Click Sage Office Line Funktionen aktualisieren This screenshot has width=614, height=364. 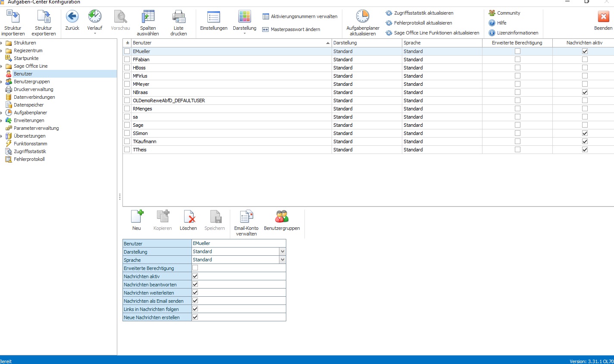pyautogui.click(x=432, y=33)
